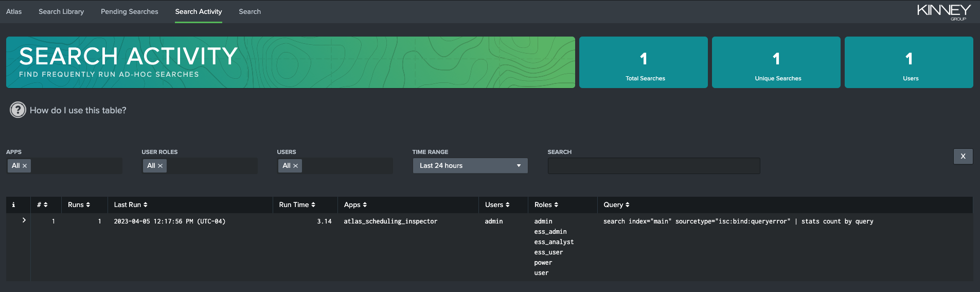Go to the Search Library tab
Screen dimensions: 980x292
point(61,11)
